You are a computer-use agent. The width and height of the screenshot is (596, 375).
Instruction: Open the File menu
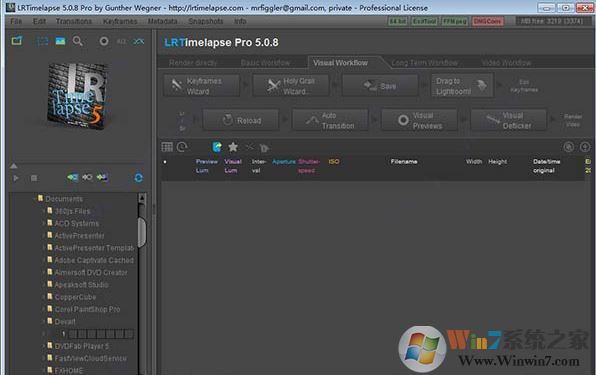(16, 21)
